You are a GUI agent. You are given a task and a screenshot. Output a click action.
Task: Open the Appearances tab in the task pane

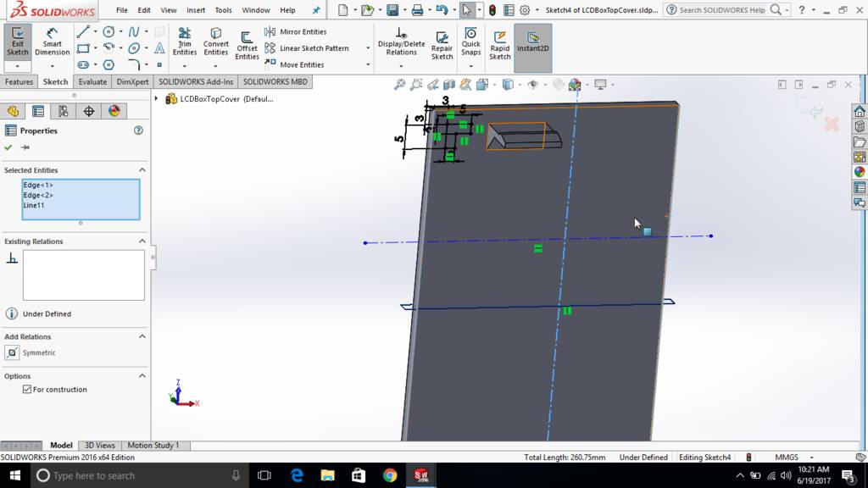[x=860, y=172]
